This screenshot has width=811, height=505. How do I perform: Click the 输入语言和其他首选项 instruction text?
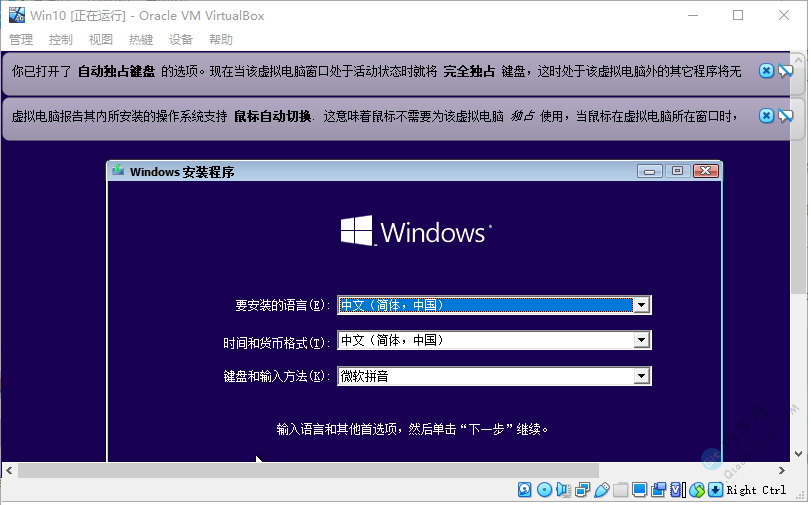(x=412, y=429)
